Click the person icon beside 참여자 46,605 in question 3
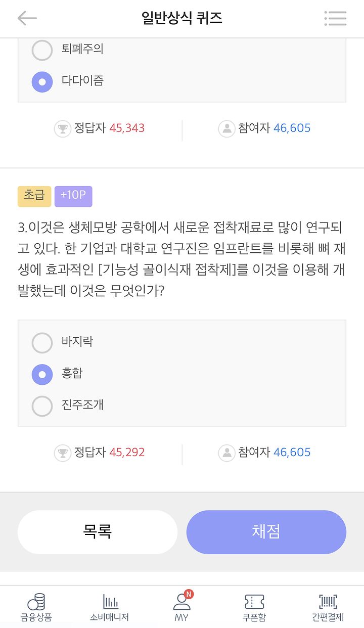Screen dimensions: 364x628 (x=227, y=453)
